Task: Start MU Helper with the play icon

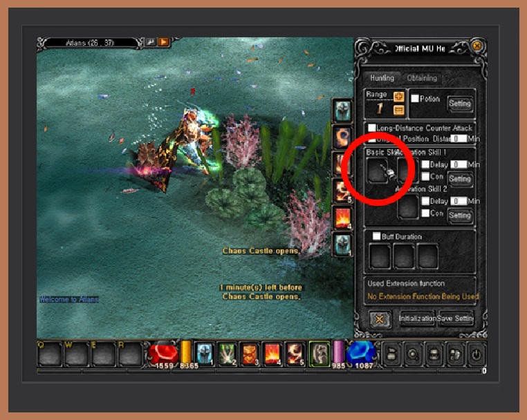Action: (164, 42)
